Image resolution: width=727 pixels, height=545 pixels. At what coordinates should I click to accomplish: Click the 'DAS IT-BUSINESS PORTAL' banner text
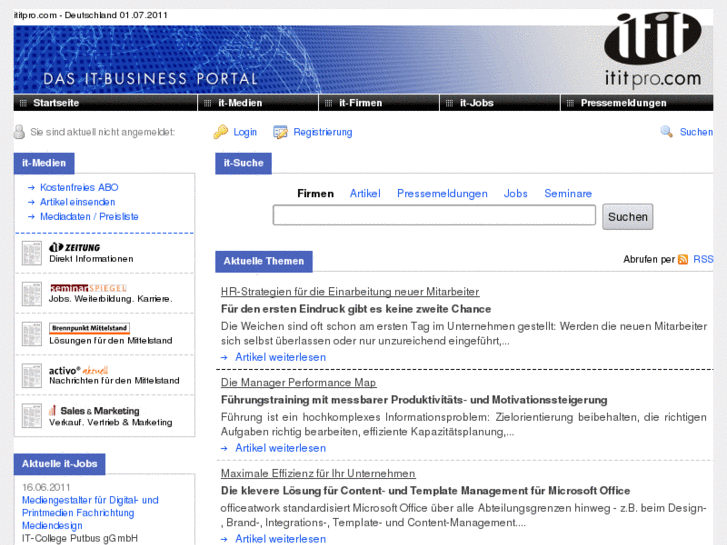coord(150,79)
